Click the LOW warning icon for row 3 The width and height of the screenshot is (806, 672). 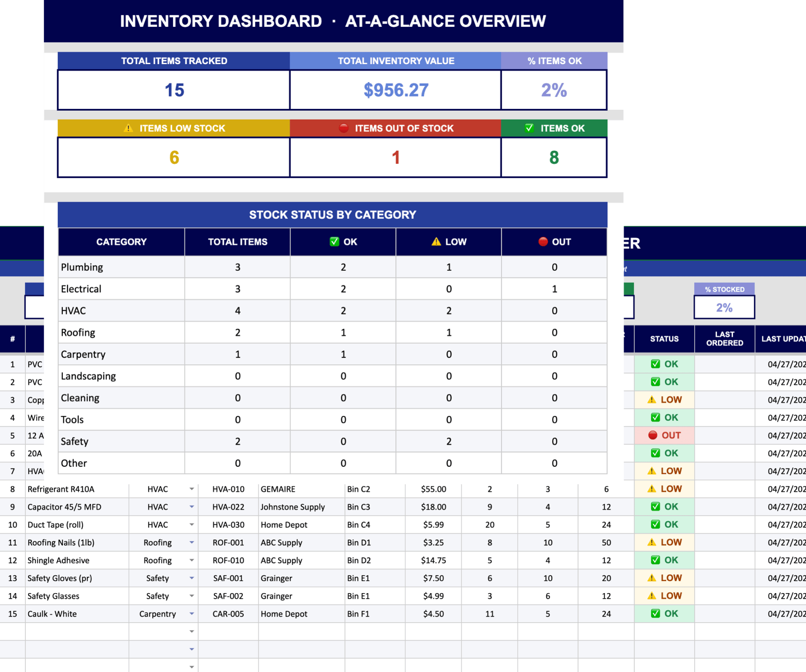(652, 400)
